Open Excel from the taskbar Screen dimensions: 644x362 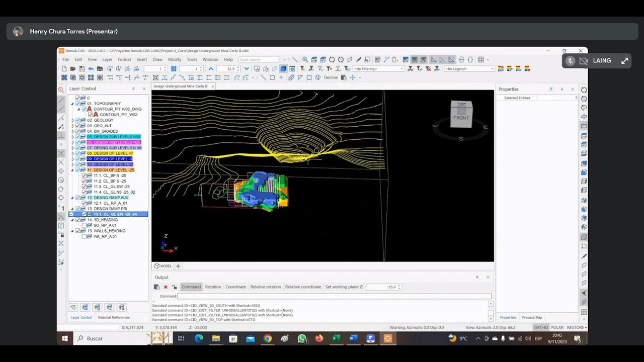pos(336,338)
